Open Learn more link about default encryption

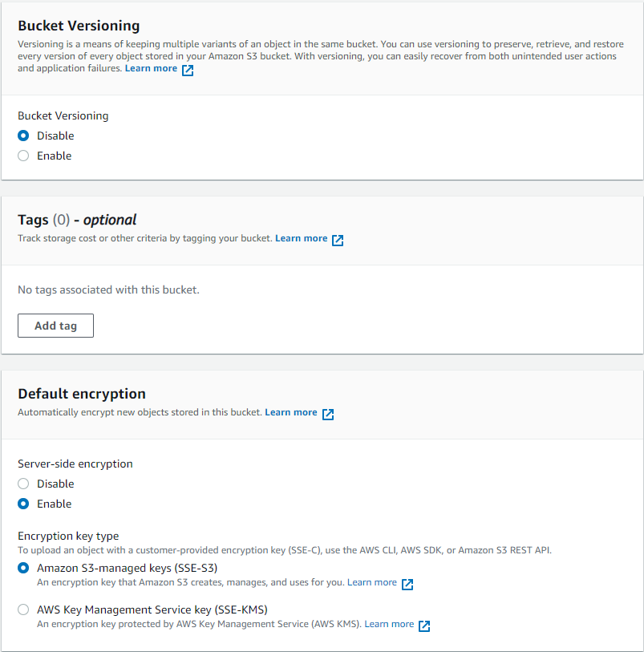tap(291, 412)
